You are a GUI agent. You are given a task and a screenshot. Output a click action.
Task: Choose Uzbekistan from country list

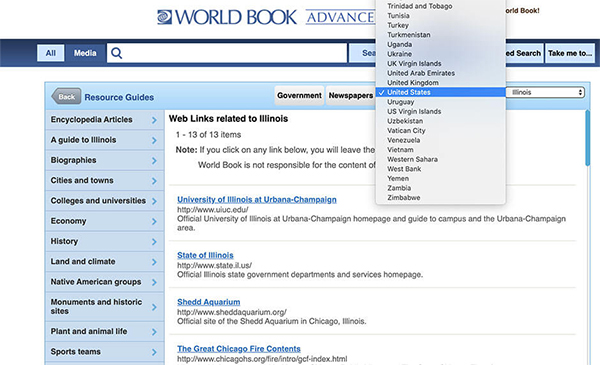click(x=441, y=121)
